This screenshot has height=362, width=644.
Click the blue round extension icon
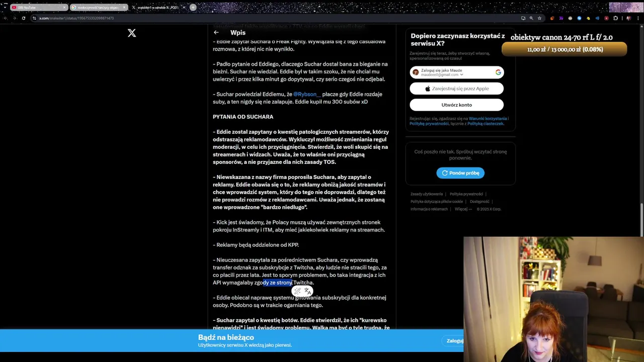pyautogui.click(x=579, y=18)
